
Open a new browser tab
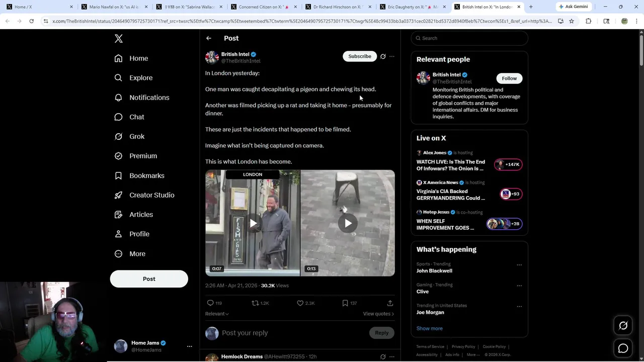[531, 7]
